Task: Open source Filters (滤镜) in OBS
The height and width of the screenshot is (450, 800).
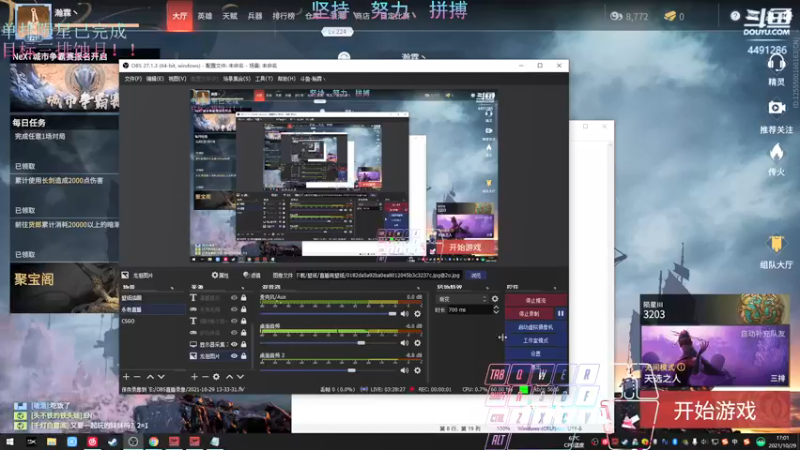Action: [252, 276]
